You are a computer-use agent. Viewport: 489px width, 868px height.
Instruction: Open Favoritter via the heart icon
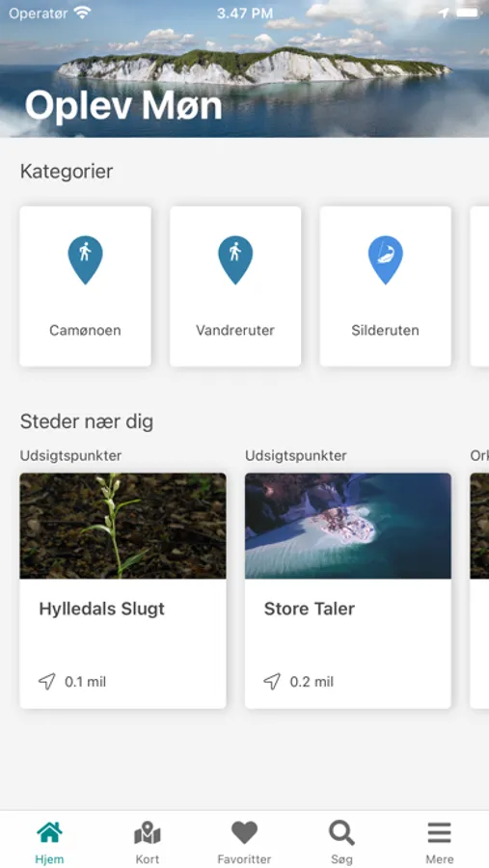click(244, 832)
